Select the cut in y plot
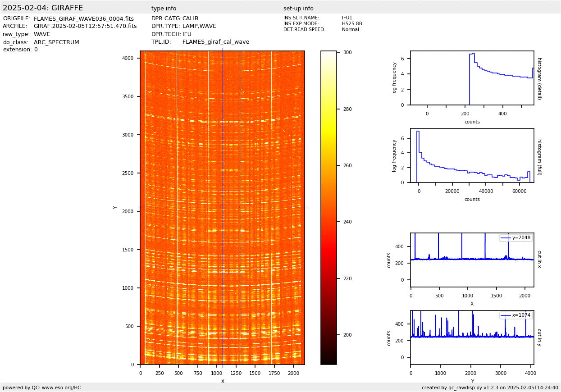 pyautogui.click(x=472, y=337)
